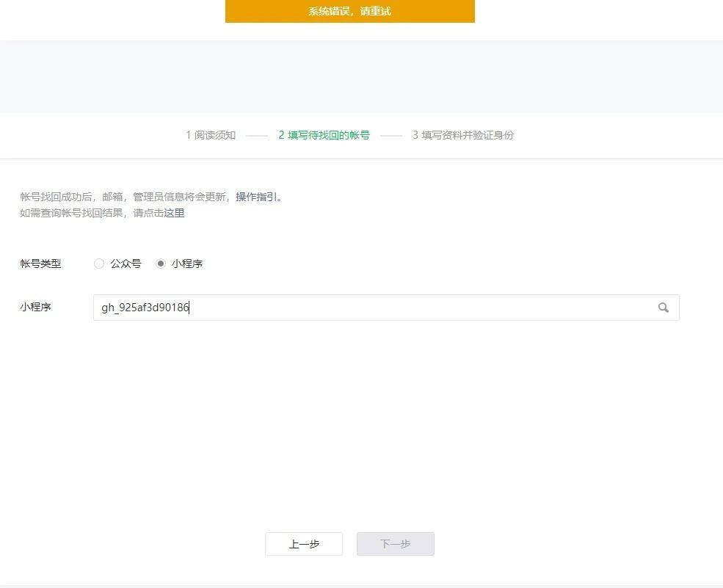723x588 pixels.
Task: Click the 系统错误，请重试 banner
Action: (x=350, y=11)
